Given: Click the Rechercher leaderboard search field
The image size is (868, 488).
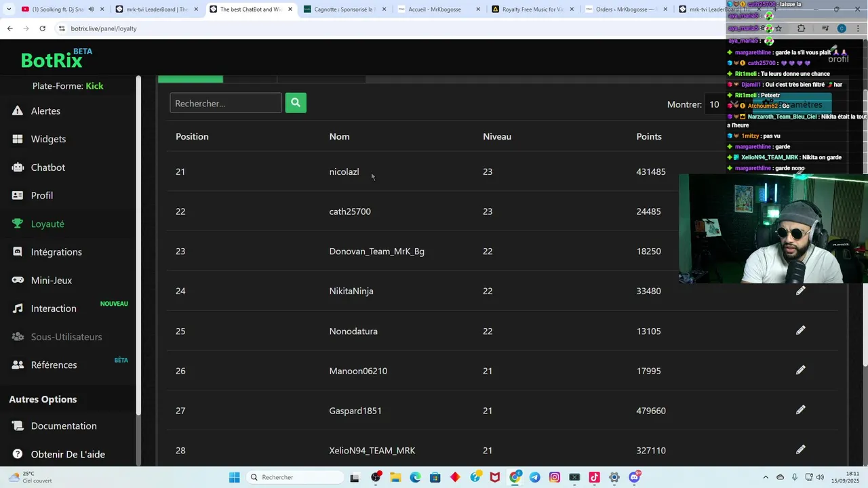Looking at the screenshot, I should [x=226, y=103].
